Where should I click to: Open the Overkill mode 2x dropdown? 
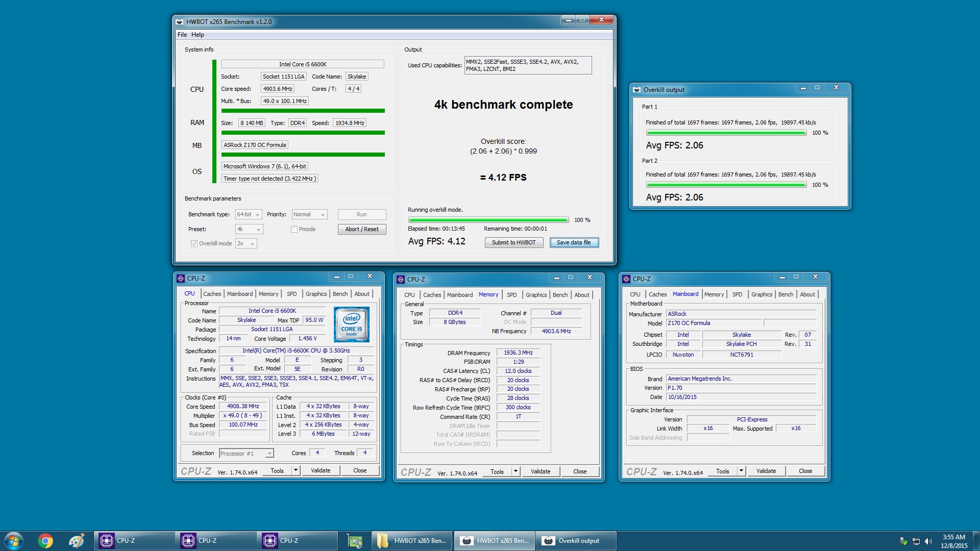click(x=246, y=244)
